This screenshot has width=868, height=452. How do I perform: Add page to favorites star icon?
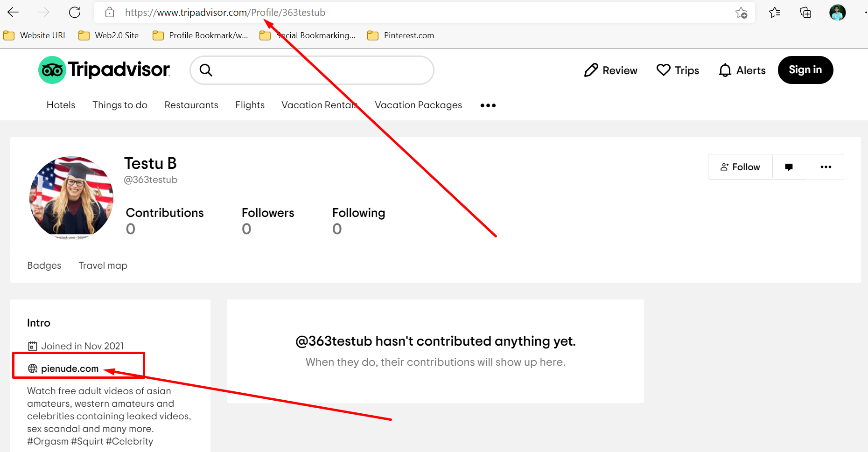(x=741, y=13)
